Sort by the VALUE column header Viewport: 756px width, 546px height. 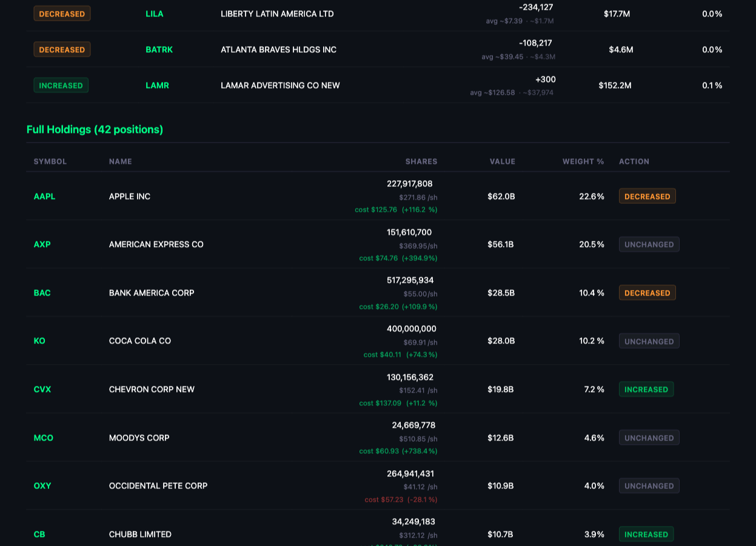503,161
